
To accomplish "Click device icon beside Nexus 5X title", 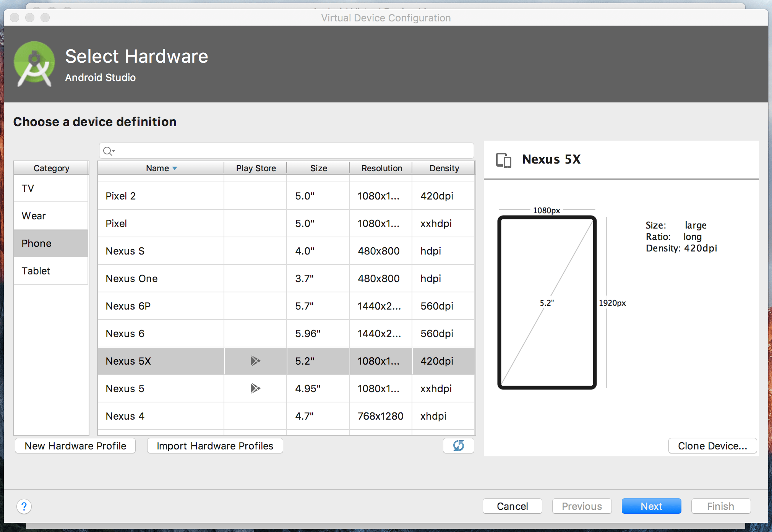I will pyautogui.click(x=503, y=160).
